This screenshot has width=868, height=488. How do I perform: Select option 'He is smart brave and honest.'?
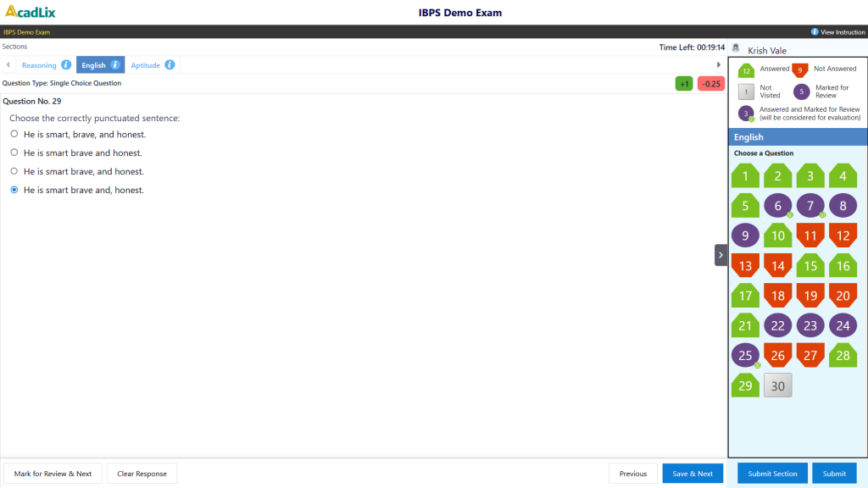click(14, 152)
